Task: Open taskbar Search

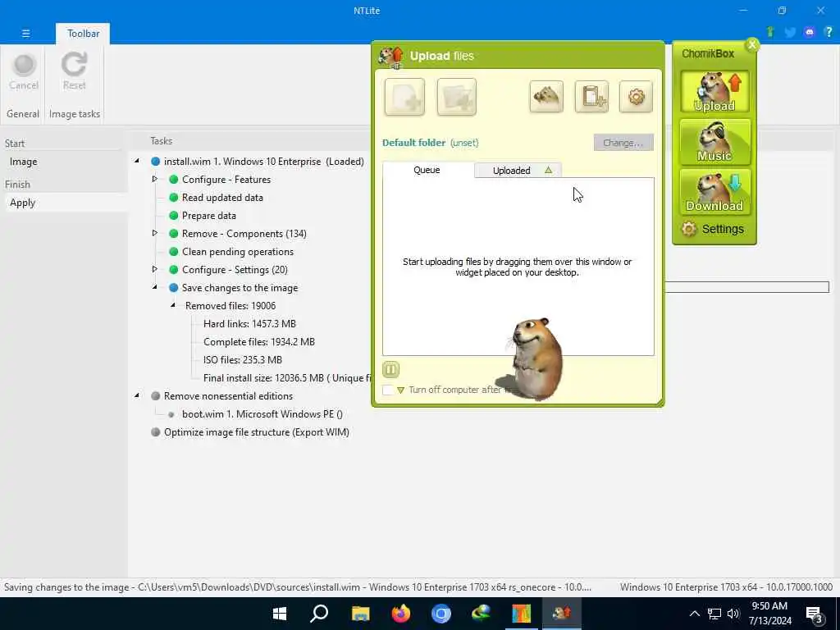Action: pos(319,614)
